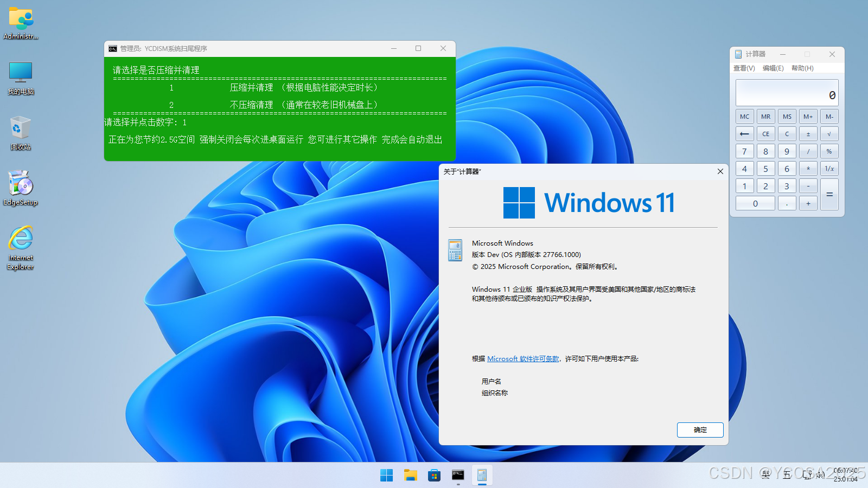Open the Microsoft 软件许可条款 link
The height and width of the screenshot is (488, 868).
coord(523,359)
